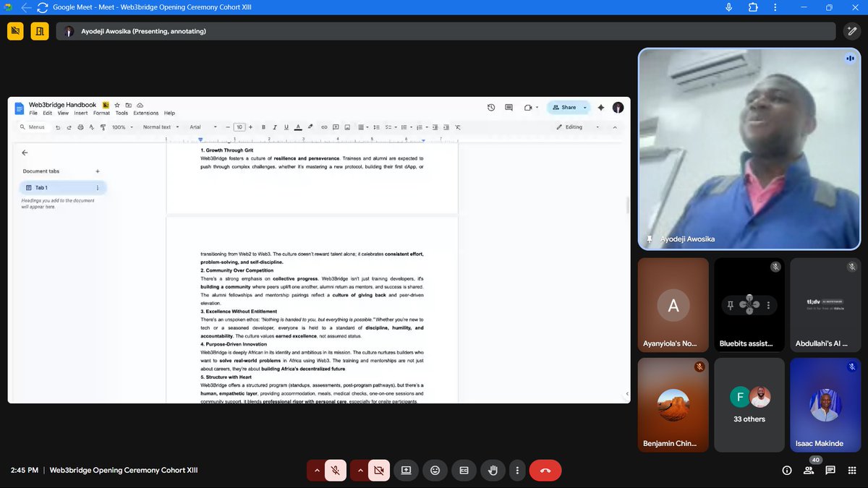Open audio settings arrow beside microphone button
868x488 pixels.
[315, 470]
